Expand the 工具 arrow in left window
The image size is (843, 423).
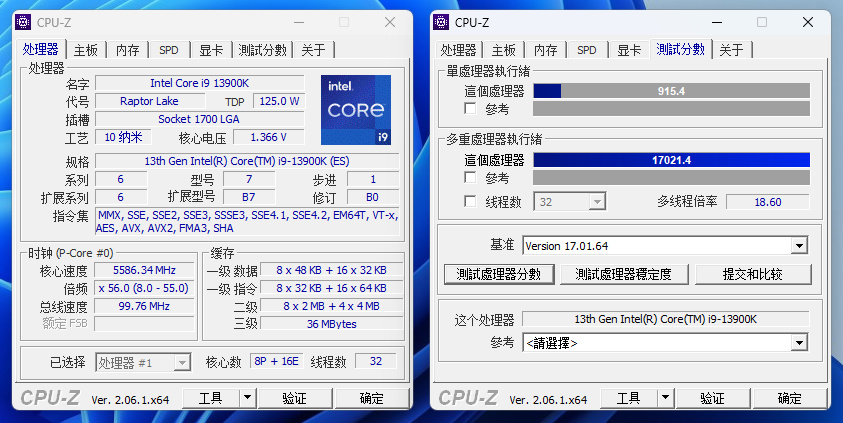click(x=247, y=398)
